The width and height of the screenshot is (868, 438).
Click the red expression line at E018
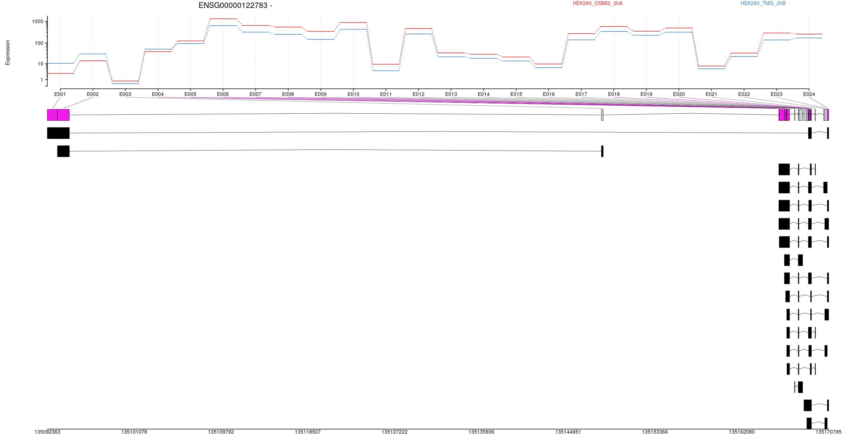pyautogui.click(x=614, y=26)
